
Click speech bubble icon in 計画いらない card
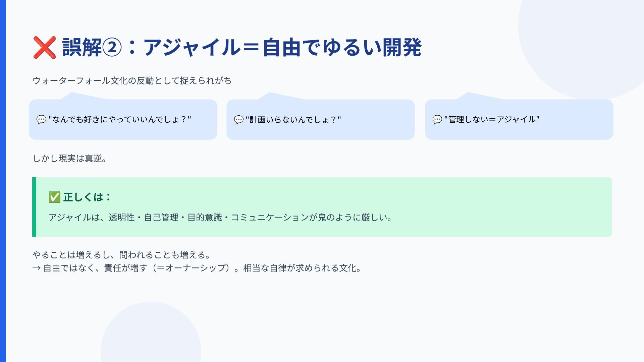click(238, 119)
